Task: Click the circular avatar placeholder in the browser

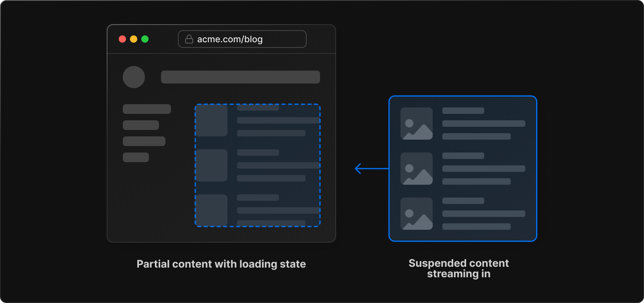Action: [134, 77]
